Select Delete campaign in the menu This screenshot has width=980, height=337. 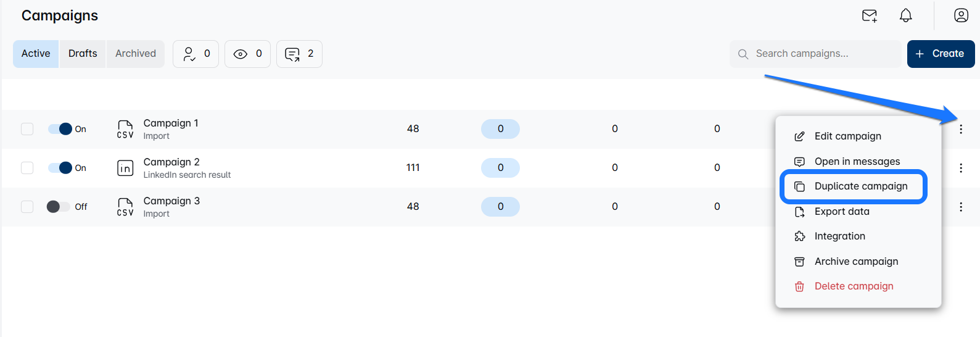(854, 286)
